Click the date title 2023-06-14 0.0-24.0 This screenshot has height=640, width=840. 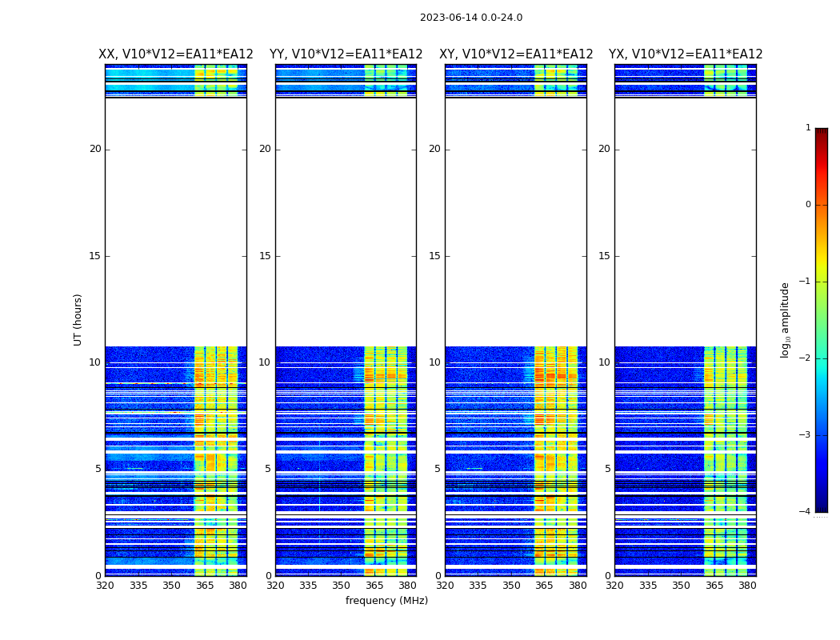470,18
